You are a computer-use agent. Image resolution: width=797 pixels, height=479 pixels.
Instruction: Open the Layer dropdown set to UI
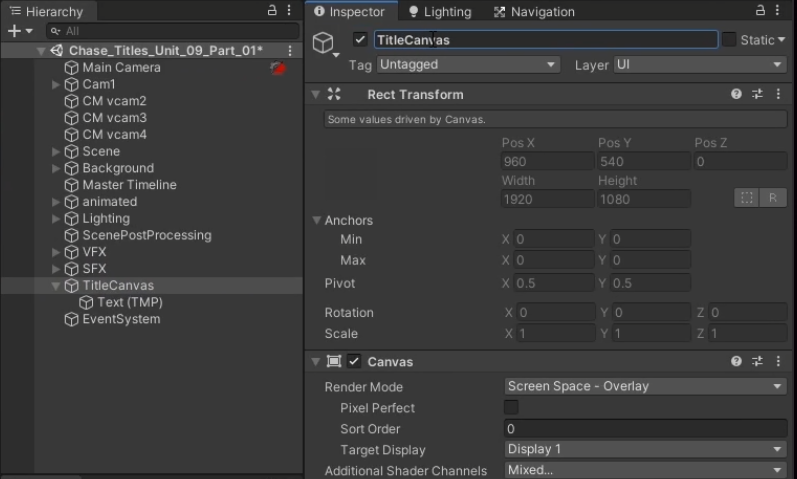coord(699,65)
